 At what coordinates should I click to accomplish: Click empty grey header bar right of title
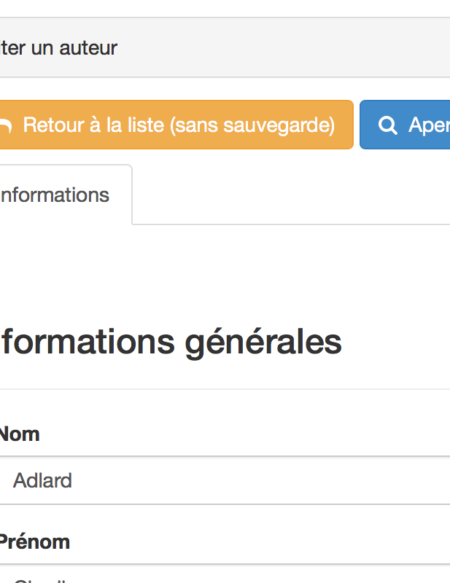click(283, 48)
